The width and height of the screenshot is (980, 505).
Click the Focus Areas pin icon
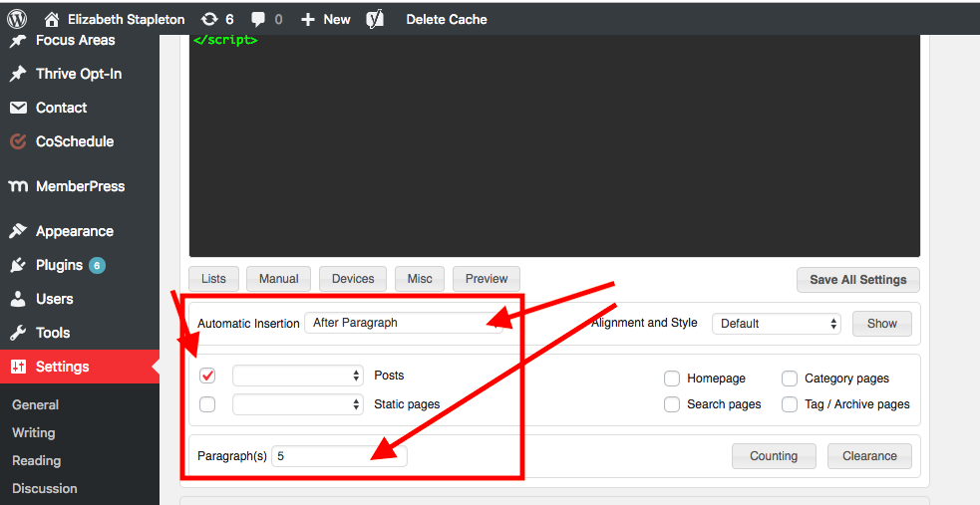(x=18, y=41)
